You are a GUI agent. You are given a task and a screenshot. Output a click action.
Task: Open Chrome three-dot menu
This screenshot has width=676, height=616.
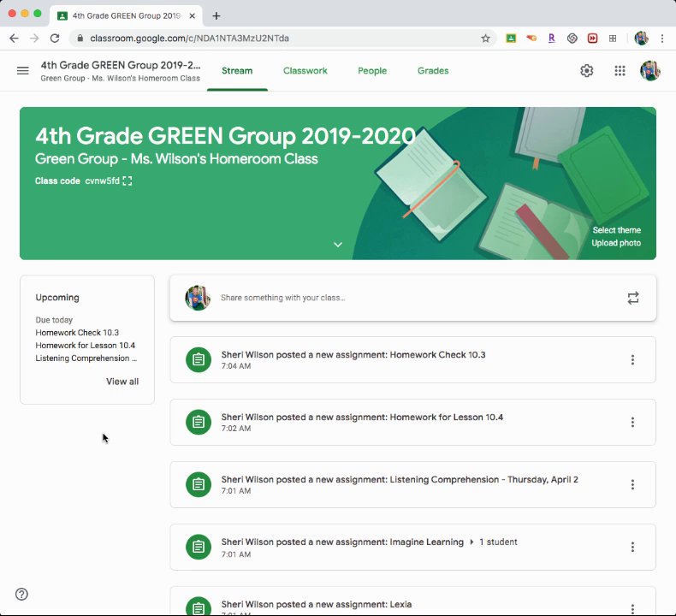tap(662, 38)
